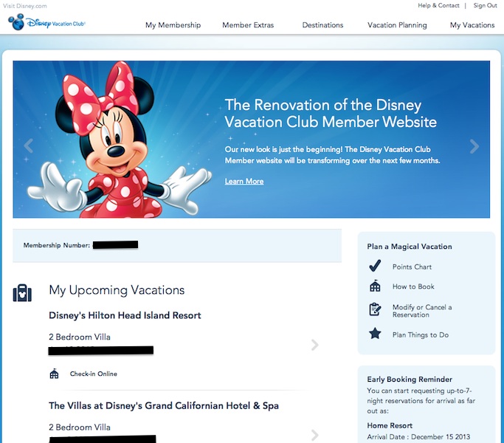
Task: Follow the Visit Disney.com link
Action: (25, 6)
